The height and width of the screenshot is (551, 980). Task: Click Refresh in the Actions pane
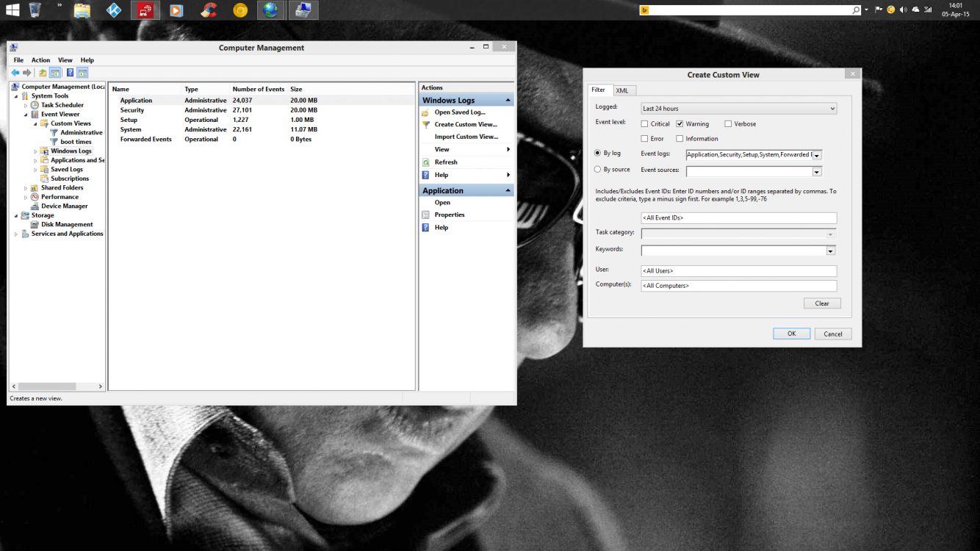coord(446,162)
